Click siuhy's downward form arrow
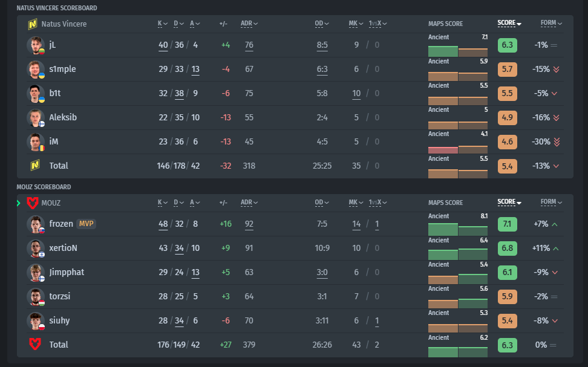 555,321
